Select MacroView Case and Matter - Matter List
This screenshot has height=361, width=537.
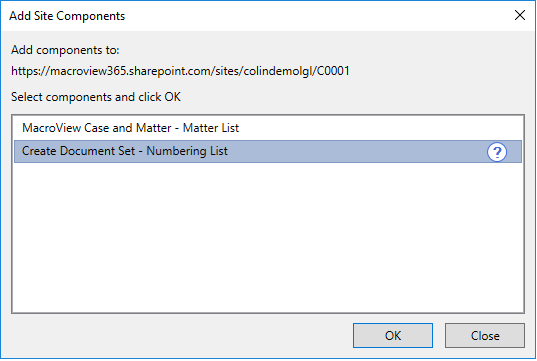[x=268, y=128]
